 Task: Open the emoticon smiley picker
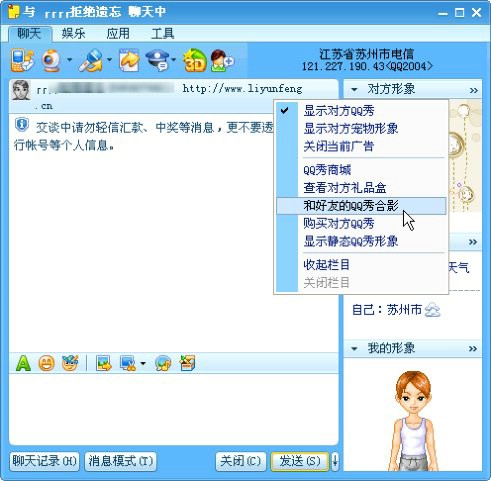(x=47, y=363)
